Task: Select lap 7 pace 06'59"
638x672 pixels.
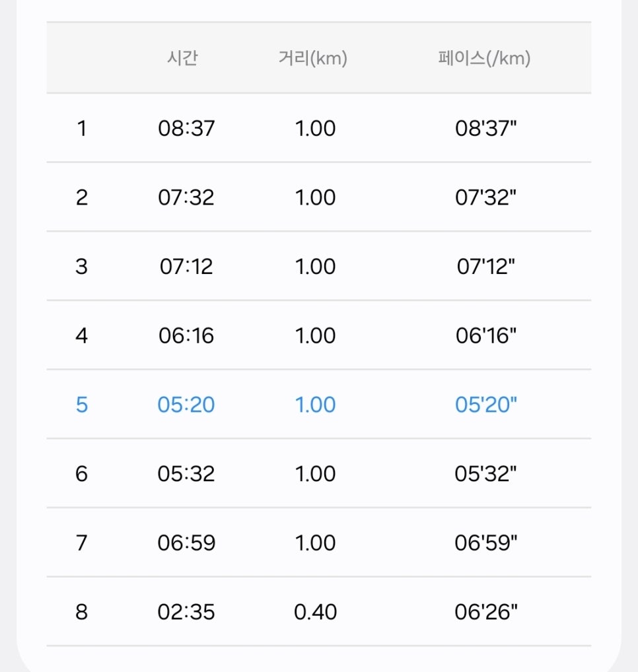Action: click(x=486, y=543)
